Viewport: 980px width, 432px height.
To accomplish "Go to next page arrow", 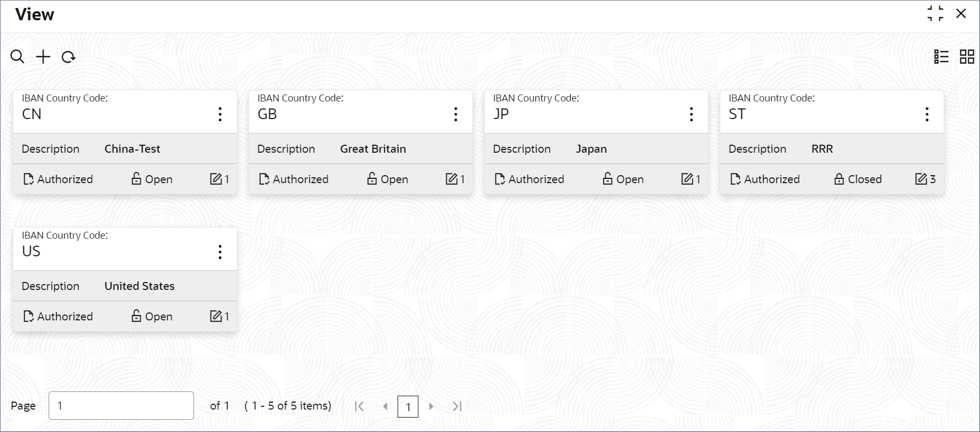I will [x=431, y=406].
